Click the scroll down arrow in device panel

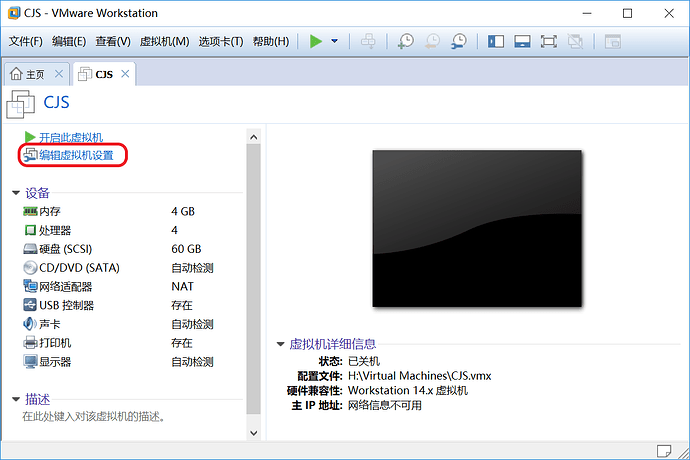(x=253, y=433)
